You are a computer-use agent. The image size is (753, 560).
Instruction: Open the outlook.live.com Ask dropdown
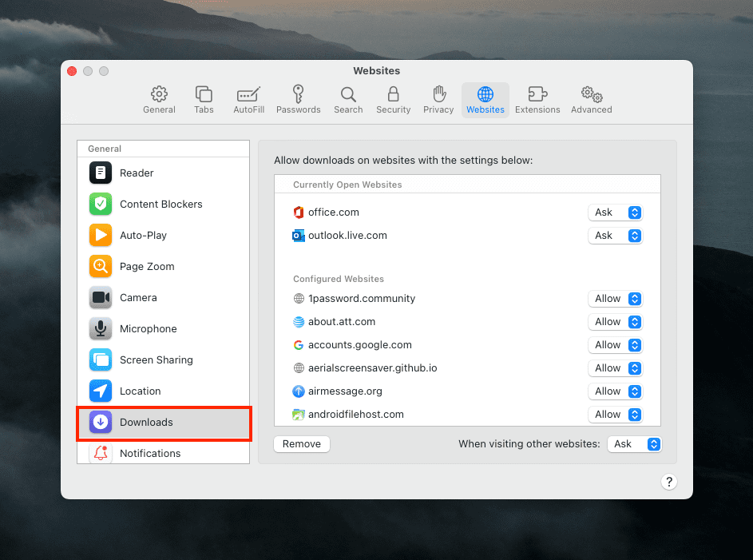pyautogui.click(x=615, y=236)
